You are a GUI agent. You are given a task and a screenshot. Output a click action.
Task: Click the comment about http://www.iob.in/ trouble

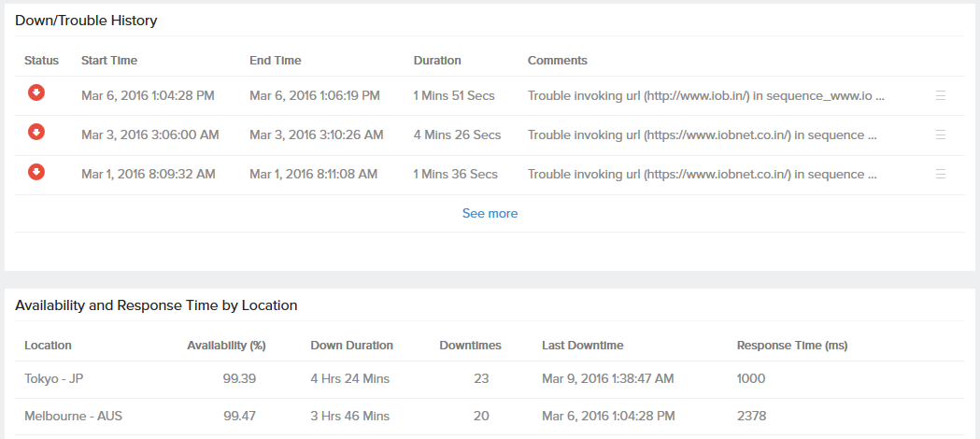(705, 96)
